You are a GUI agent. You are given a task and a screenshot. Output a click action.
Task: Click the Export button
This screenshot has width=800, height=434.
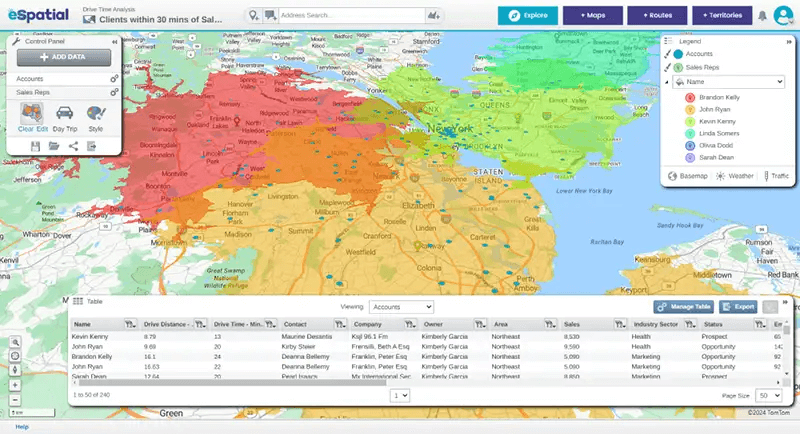738,307
